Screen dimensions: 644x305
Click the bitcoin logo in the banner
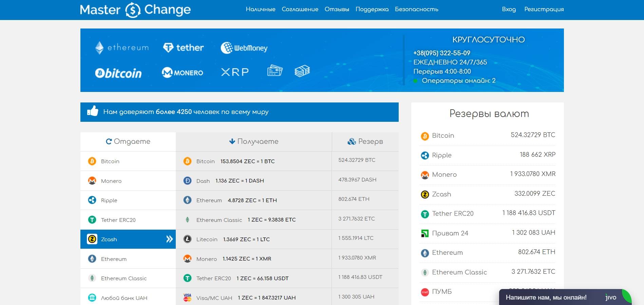pyautogui.click(x=118, y=73)
